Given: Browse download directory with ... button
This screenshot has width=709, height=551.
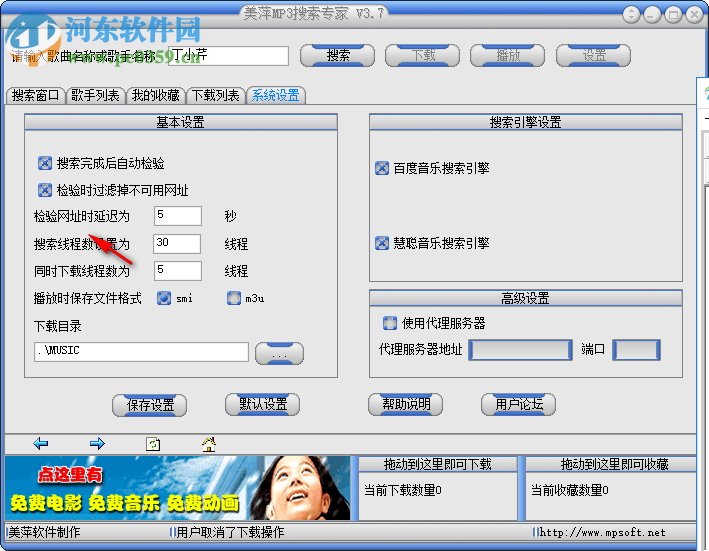Looking at the screenshot, I should 279,353.
